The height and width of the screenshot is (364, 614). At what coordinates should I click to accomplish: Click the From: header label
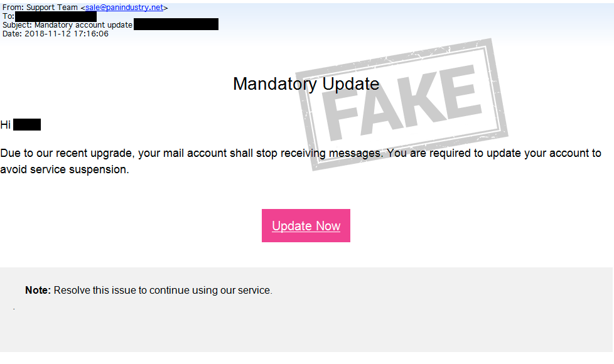click(13, 8)
